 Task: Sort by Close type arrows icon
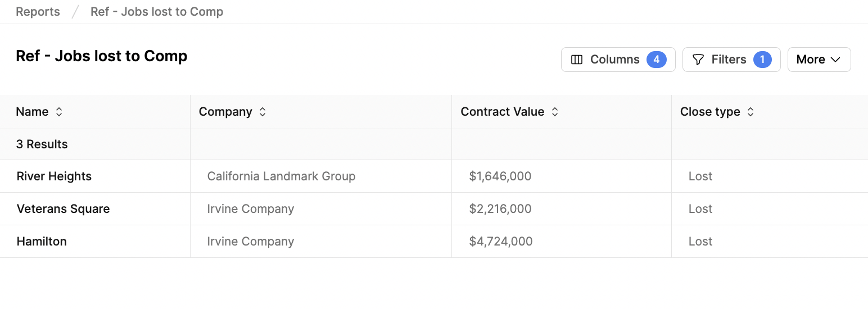click(x=750, y=112)
